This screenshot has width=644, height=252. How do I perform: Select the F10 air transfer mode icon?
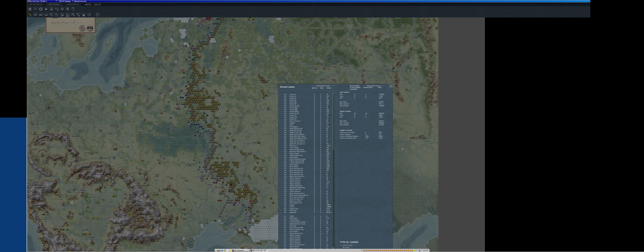(78, 15)
